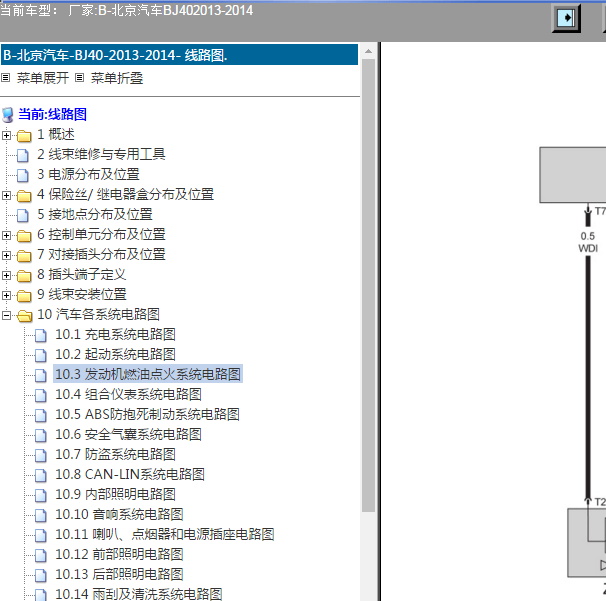
Task: Click page icon of 5 接地点分布及位置
Action: coord(23,216)
